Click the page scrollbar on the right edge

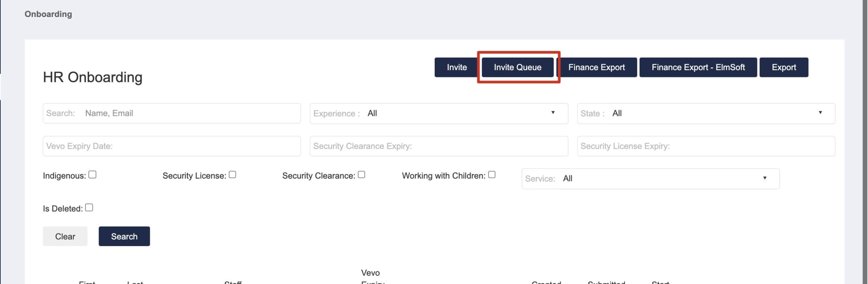point(865,142)
